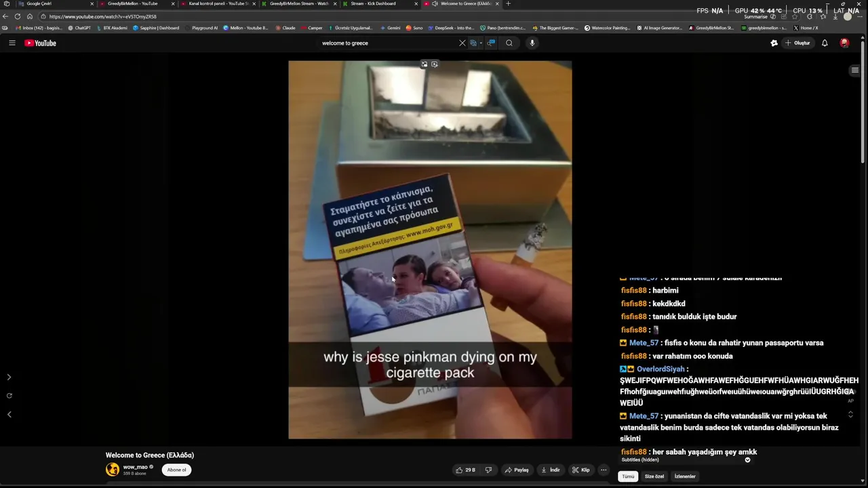
Task: Open the BTK Akademi bookmark
Action: click(x=112, y=28)
